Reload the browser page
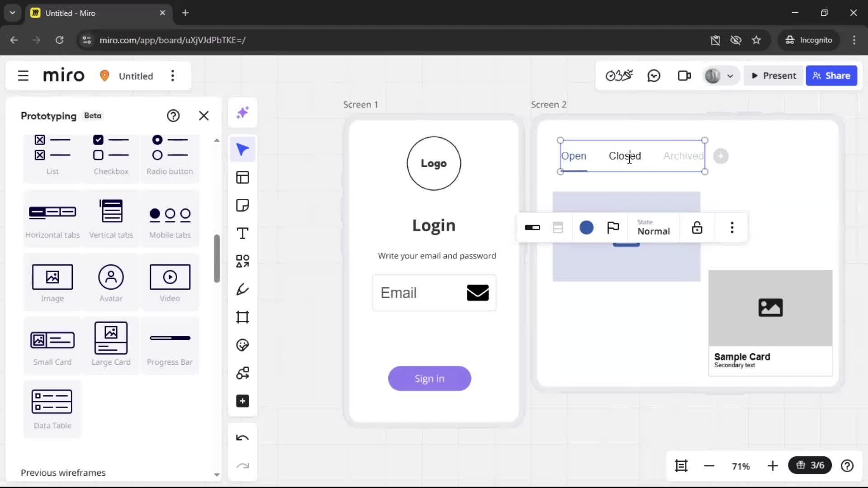 pyautogui.click(x=59, y=40)
